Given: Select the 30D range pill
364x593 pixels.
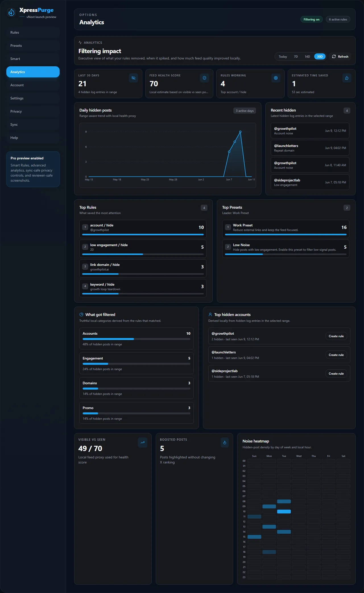Looking at the screenshot, I should click(x=320, y=57).
